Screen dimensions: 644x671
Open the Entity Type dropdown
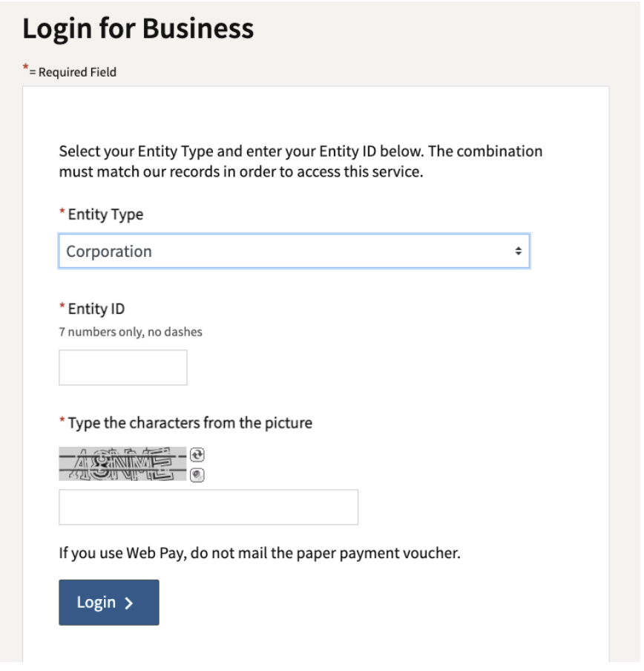pyautogui.click(x=295, y=252)
